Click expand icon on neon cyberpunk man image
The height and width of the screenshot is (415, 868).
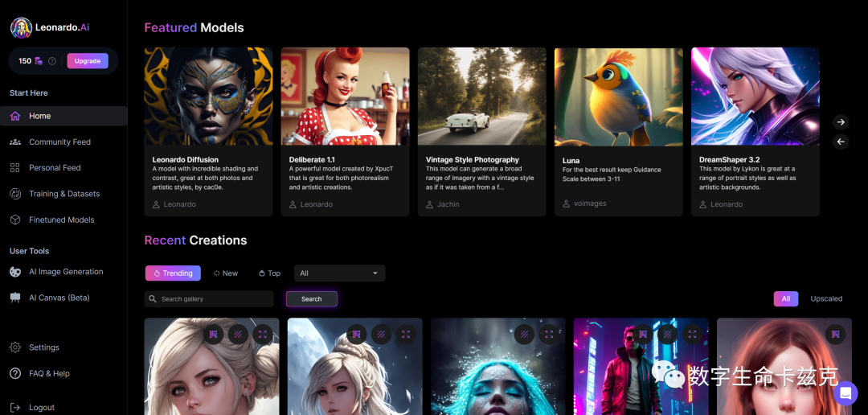692,334
